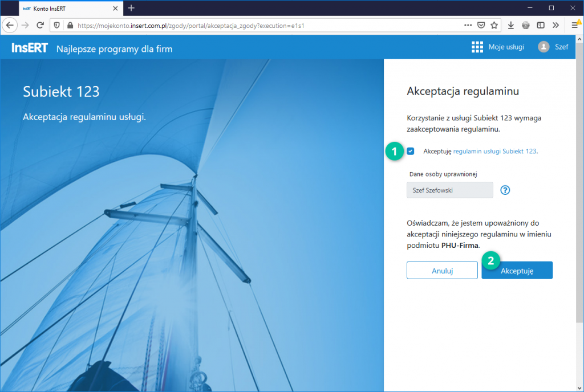Show site security padlock information
This screenshot has height=392, width=584.
(x=70, y=25)
